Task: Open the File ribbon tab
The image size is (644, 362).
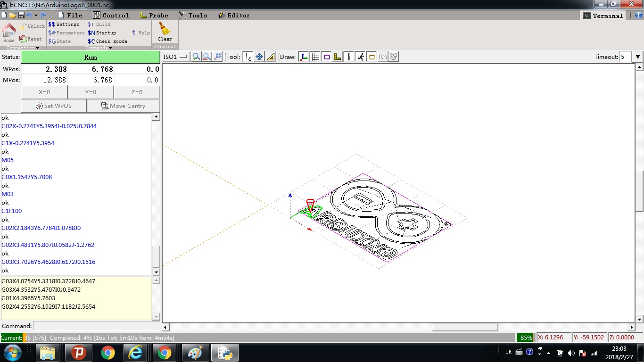Action: tap(70, 16)
